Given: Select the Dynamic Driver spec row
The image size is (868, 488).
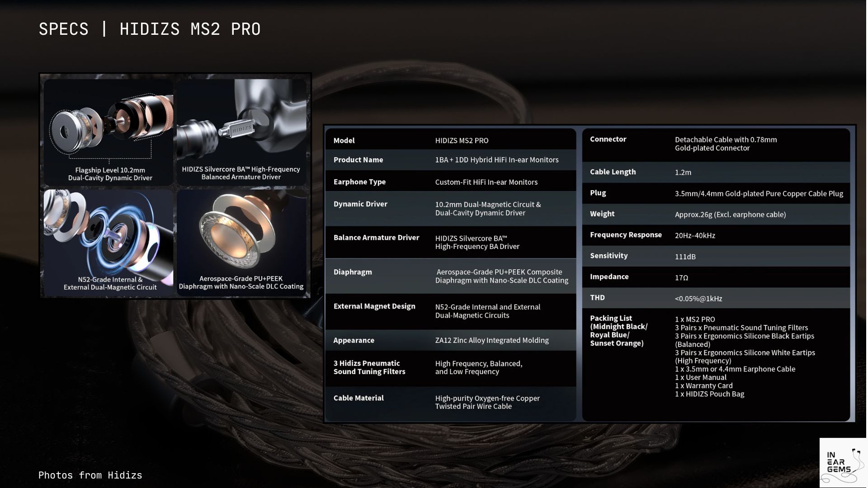Looking at the screenshot, I should [x=450, y=208].
